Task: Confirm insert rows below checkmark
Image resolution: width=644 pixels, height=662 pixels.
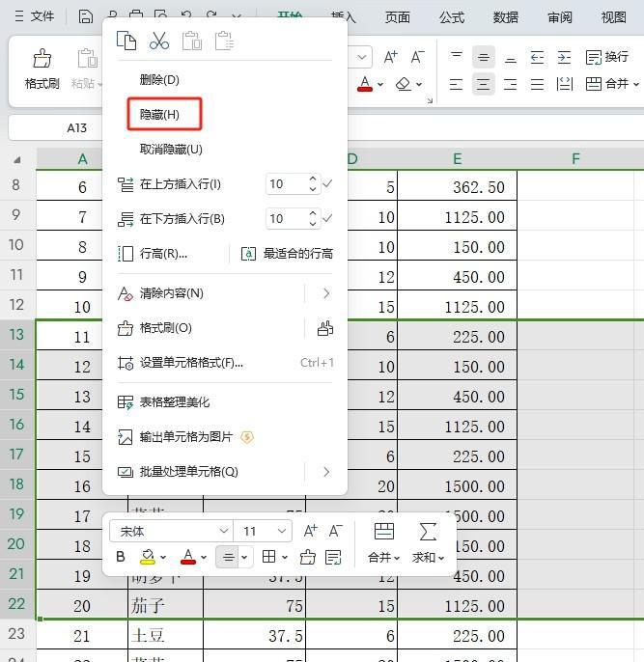Action: tap(327, 218)
